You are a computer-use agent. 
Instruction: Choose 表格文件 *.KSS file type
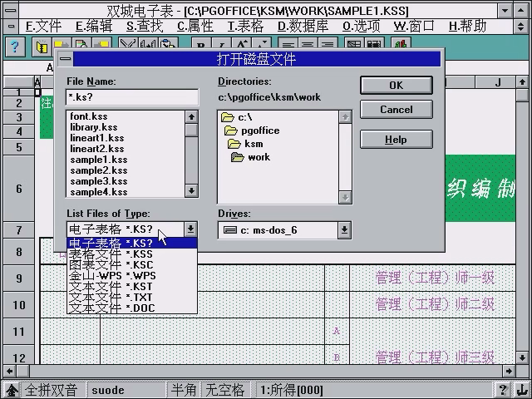(x=132, y=254)
